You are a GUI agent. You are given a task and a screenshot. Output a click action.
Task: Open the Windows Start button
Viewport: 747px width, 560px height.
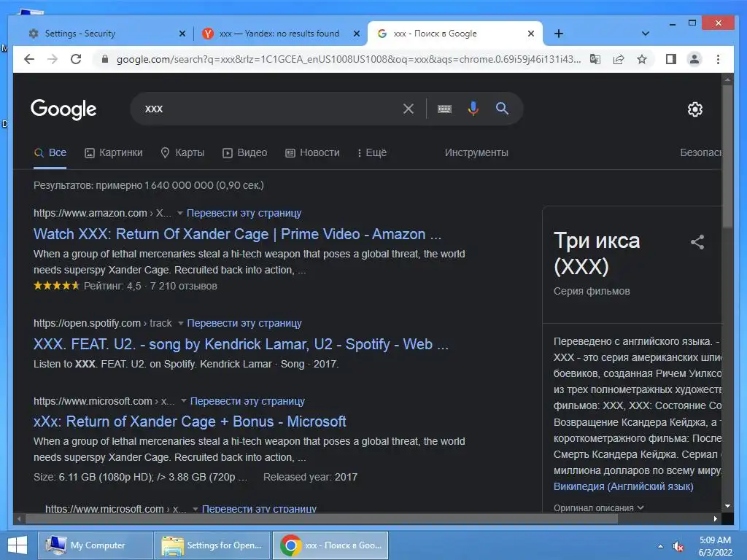pos(18,545)
